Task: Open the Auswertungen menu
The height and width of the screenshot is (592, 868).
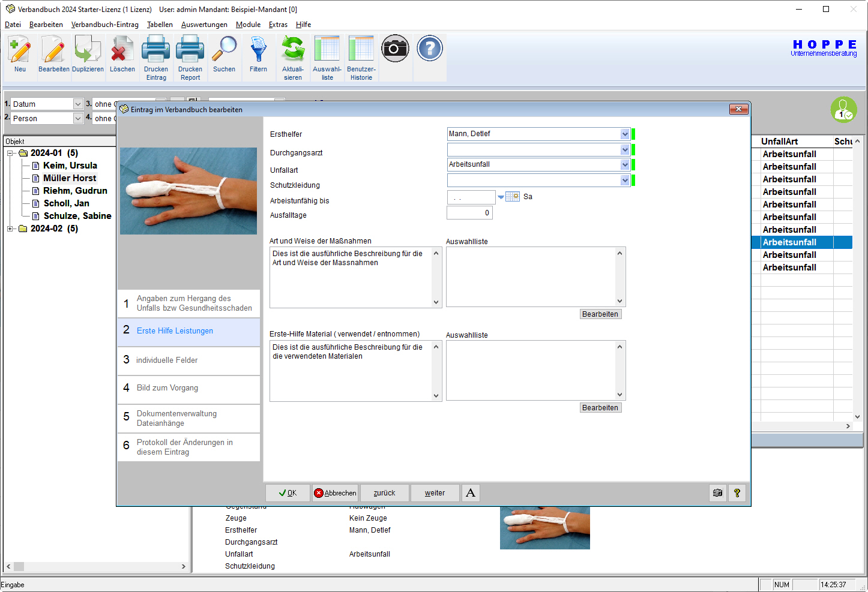Action: [204, 25]
